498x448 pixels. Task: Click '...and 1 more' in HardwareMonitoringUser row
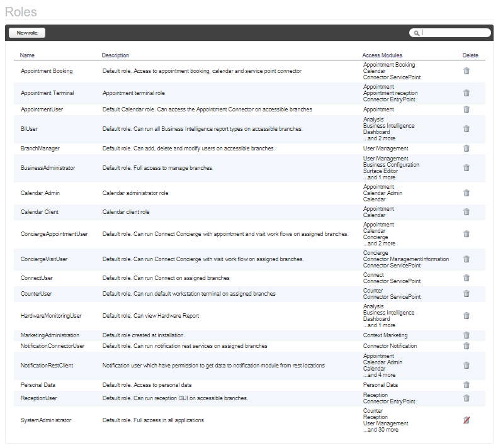click(x=379, y=325)
